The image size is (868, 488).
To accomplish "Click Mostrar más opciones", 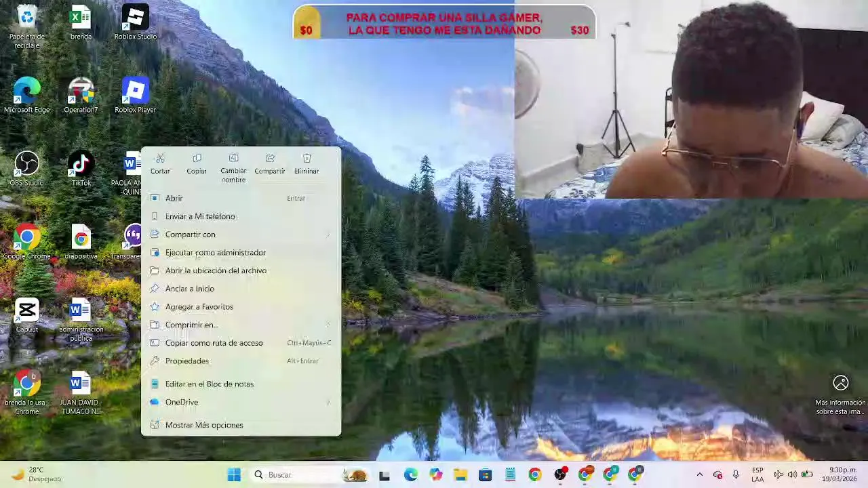I will 241,425.
